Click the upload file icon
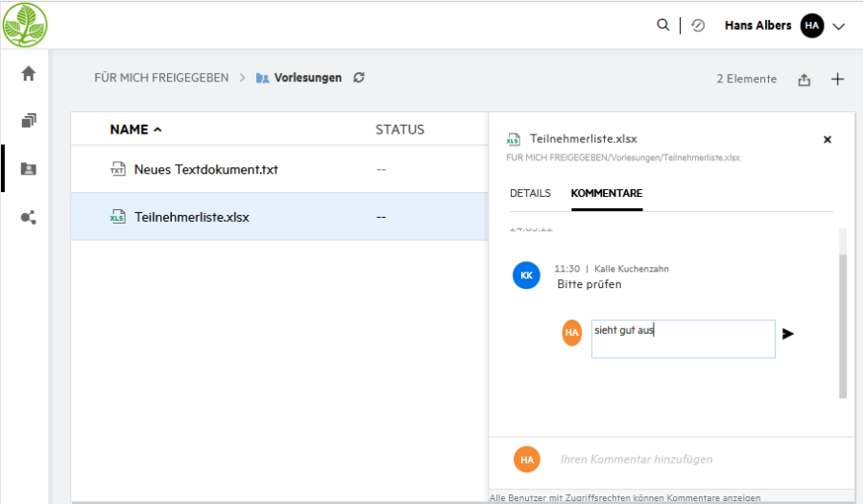The height and width of the screenshot is (504, 864). click(804, 80)
